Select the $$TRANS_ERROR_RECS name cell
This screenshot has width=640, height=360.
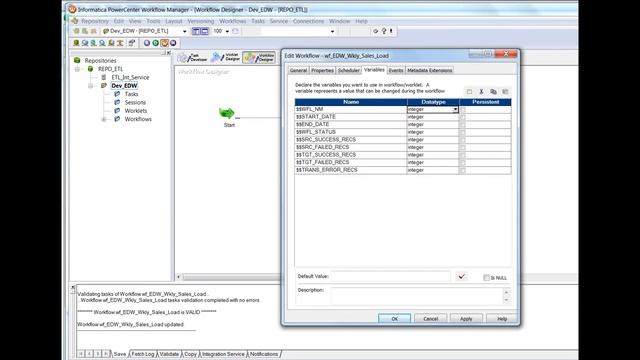pos(351,170)
